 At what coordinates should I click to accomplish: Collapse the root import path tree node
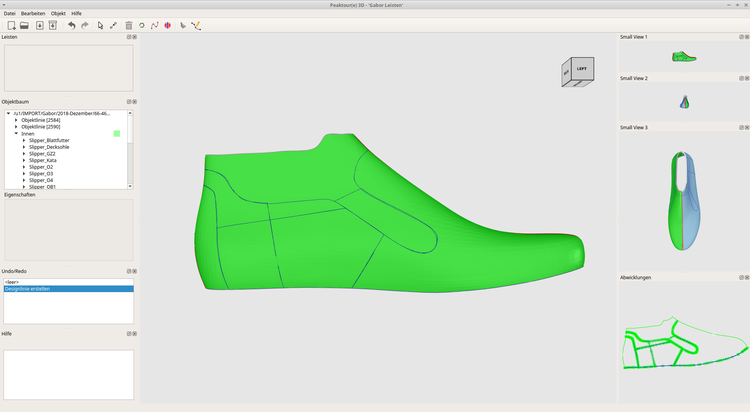click(x=9, y=113)
